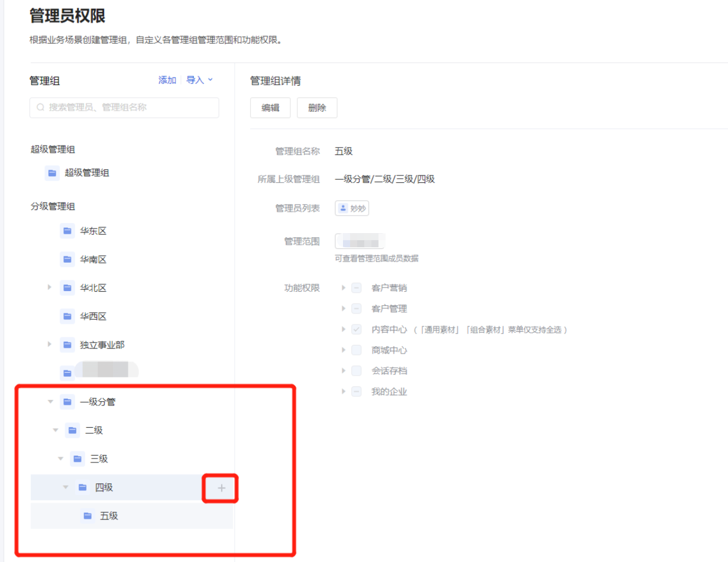Click the search box for 管理员、管理组名称
728x562 pixels.
tap(124, 108)
